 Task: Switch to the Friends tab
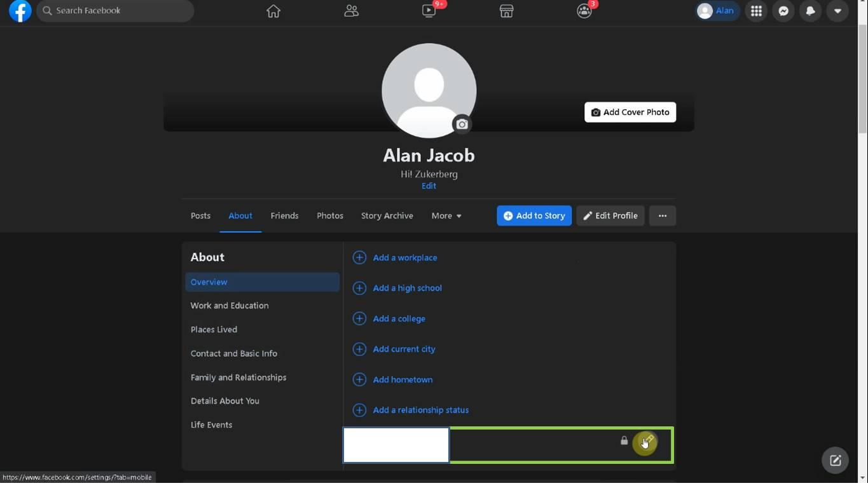284,215
